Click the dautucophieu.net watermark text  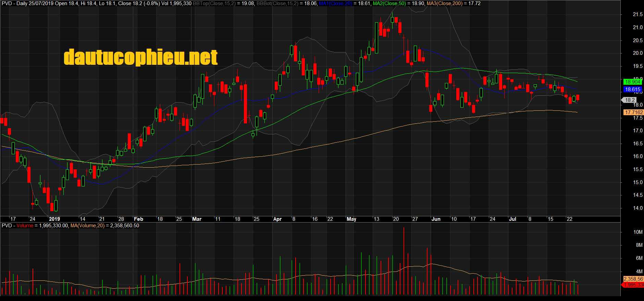coord(140,57)
